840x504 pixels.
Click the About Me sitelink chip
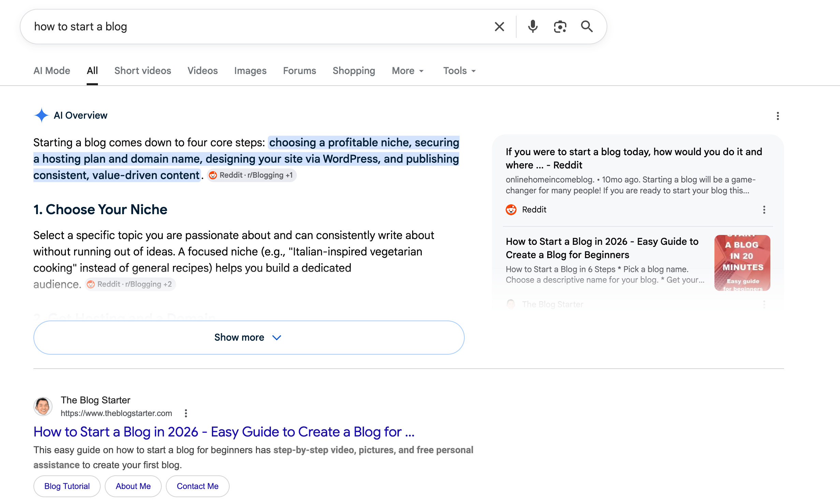click(x=133, y=486)
